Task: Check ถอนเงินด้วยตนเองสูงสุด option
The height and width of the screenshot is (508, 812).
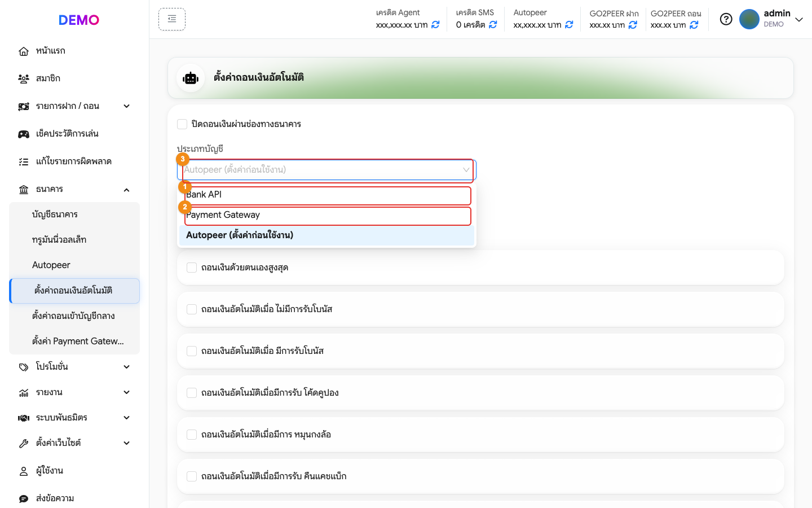Action: pyautogui.click(x=192, y=268)
